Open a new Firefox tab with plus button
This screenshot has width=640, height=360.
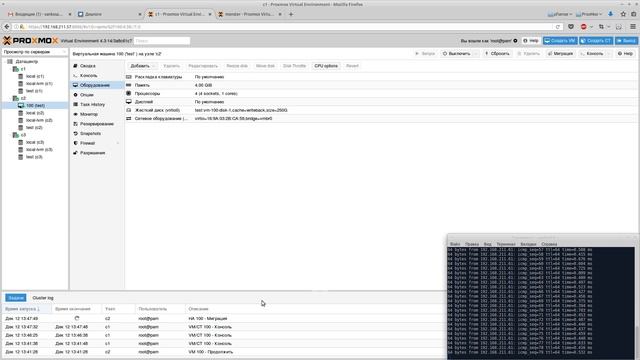coord(291,14)
